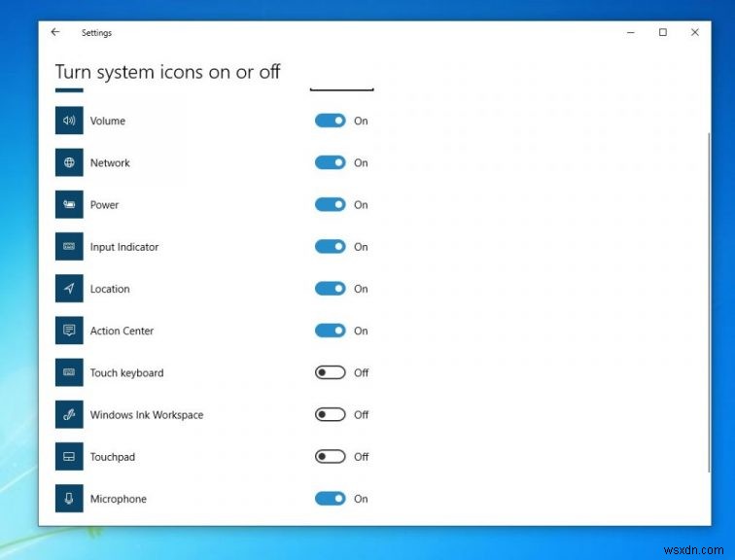Viewport: 735px width, 560px height.
Task: Click the Network label text
Action: point(110,162)
